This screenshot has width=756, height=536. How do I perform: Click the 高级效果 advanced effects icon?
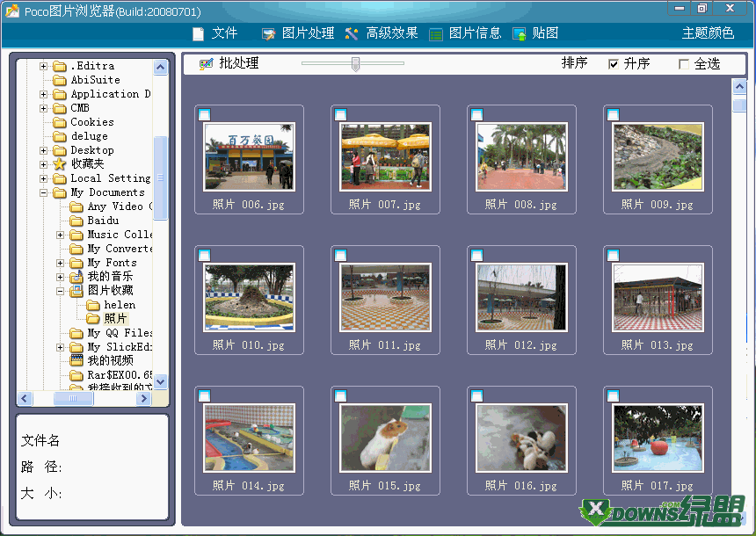[352, 33]
